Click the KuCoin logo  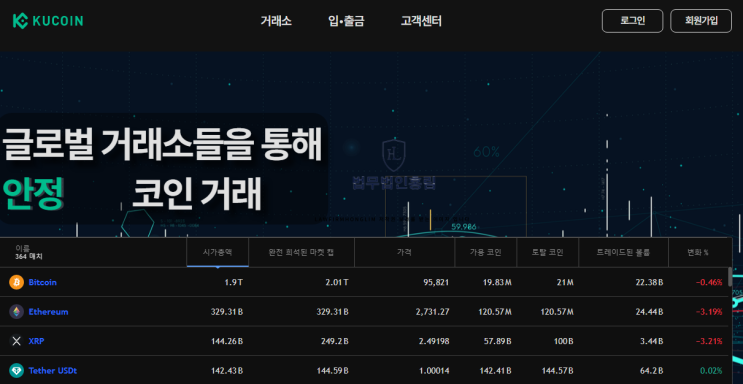coord(48,21)
